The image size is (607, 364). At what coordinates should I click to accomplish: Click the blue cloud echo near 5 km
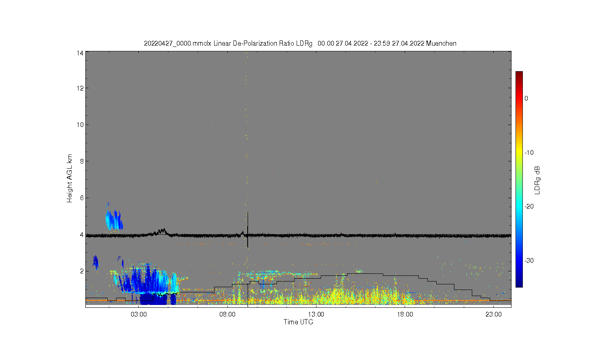(x=114, y=220)
